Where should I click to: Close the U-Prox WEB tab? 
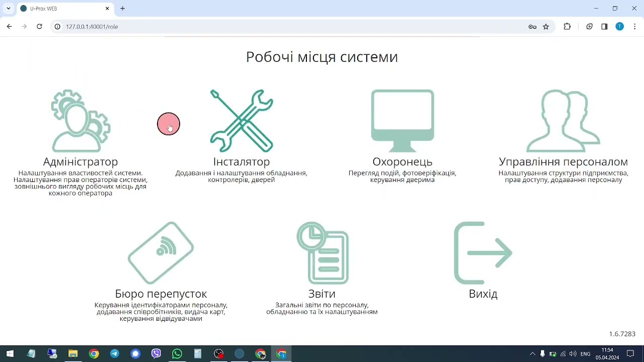tap(107, 9)
